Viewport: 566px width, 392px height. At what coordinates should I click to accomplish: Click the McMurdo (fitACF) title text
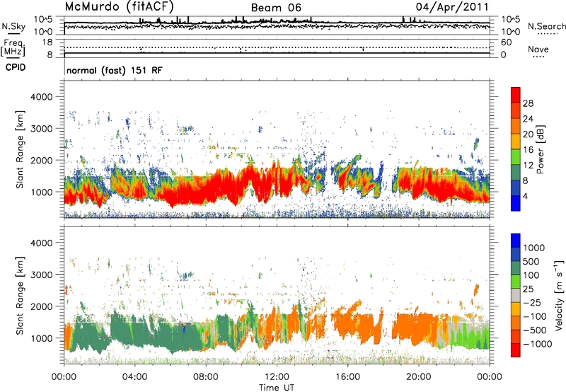tap(120, 7)
